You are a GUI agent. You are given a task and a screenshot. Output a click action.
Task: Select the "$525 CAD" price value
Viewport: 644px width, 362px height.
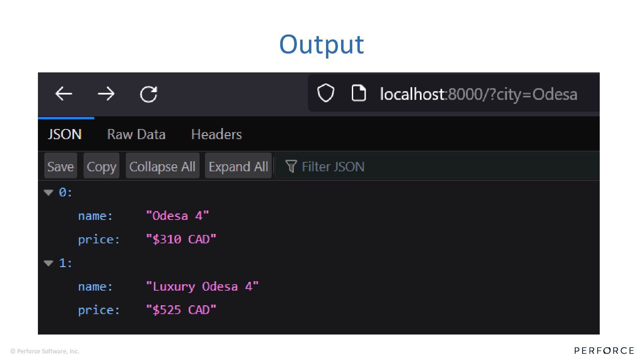[x=181, y=310]
